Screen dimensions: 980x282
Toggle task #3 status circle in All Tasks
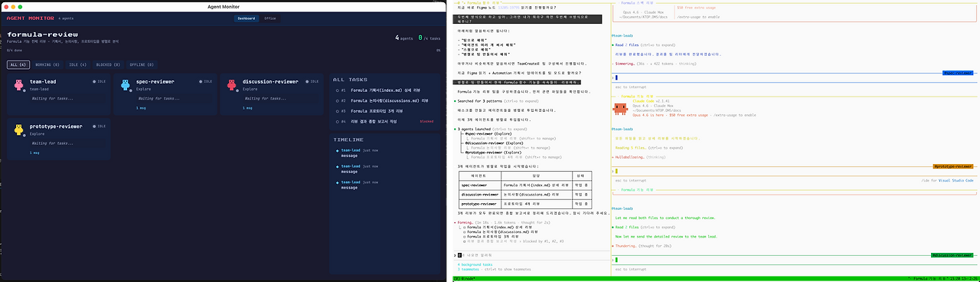click(337, 111)
